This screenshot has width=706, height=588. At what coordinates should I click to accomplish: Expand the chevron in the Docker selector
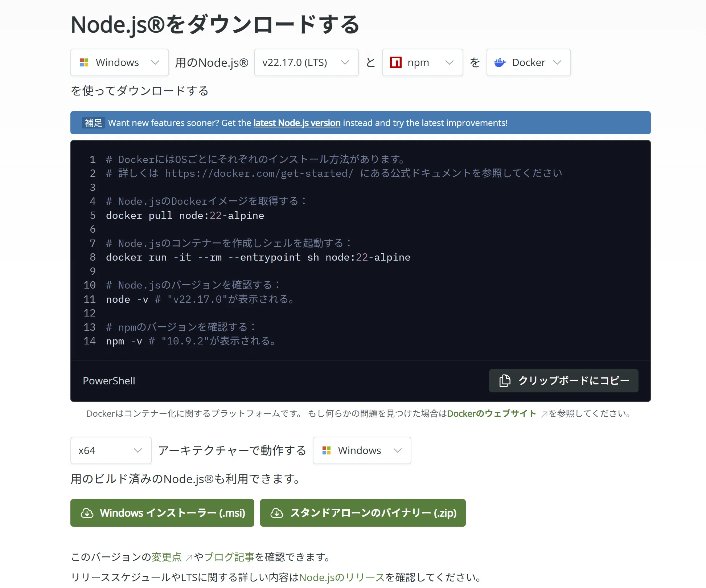coord(557,62)
